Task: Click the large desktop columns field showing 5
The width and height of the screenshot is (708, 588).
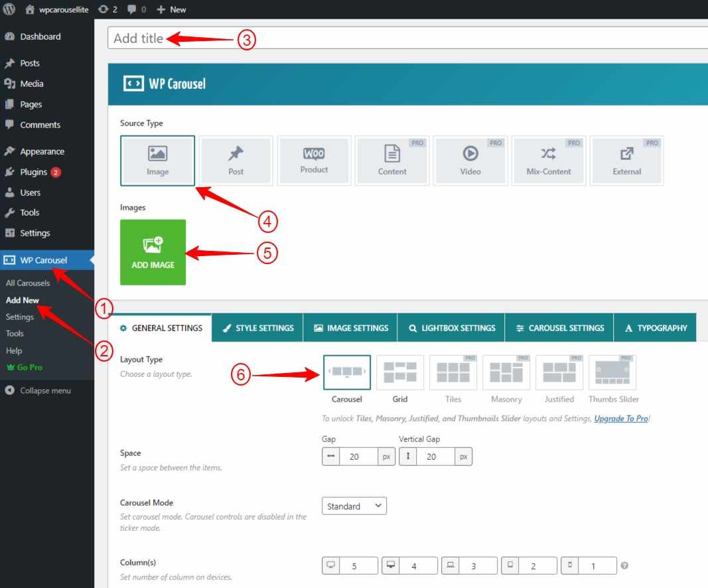Action: tap(358, 566)
